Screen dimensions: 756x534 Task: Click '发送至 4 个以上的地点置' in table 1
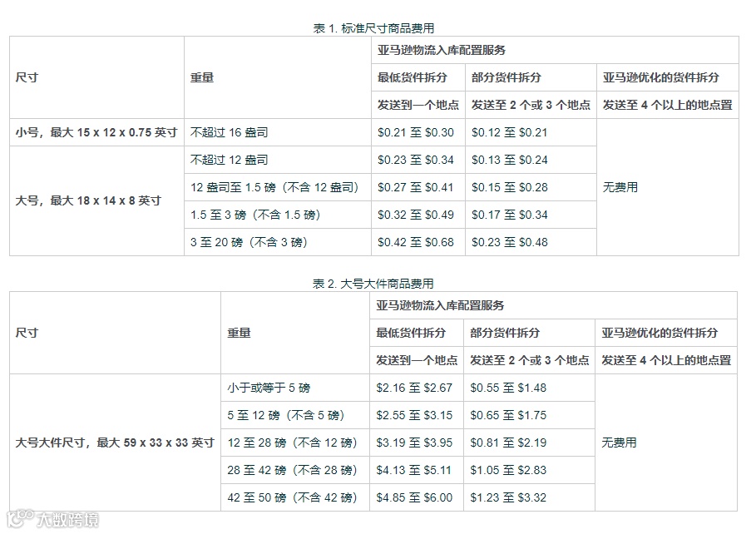click(667, 105)
